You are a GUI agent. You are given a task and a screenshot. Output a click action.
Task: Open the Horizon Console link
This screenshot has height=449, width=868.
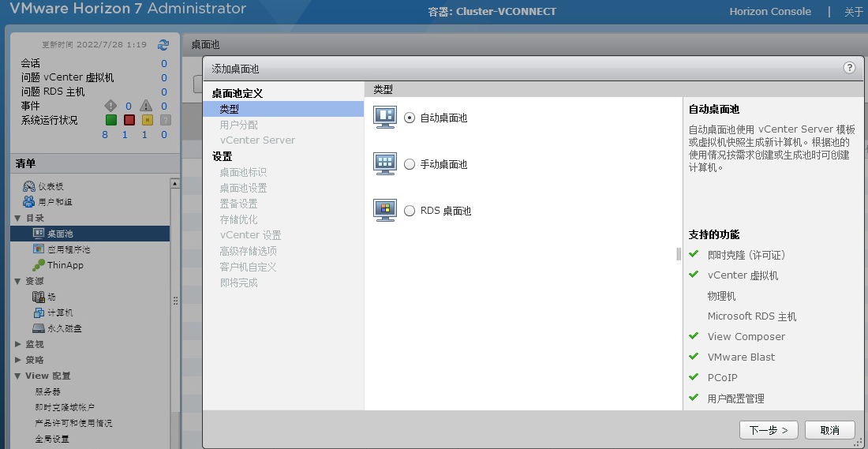(x=770, y=11)
